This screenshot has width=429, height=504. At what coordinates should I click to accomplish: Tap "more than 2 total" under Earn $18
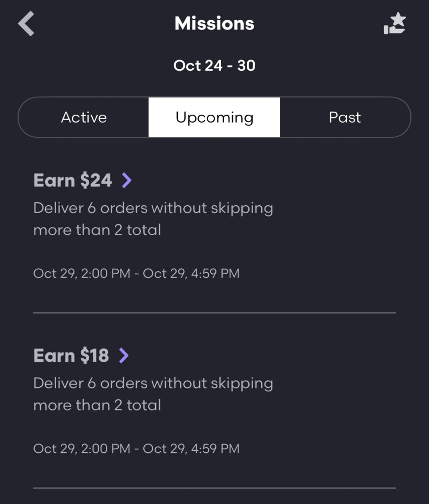[97, 405]
